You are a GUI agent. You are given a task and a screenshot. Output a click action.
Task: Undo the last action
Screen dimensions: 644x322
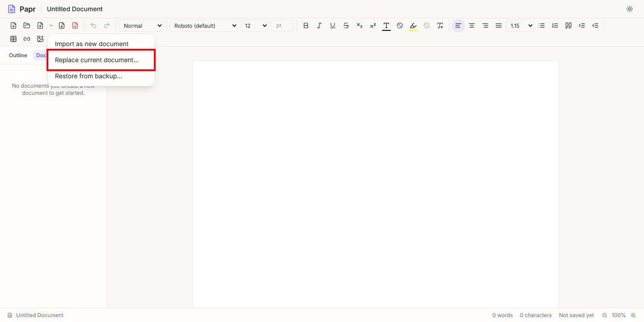[93, 25]
